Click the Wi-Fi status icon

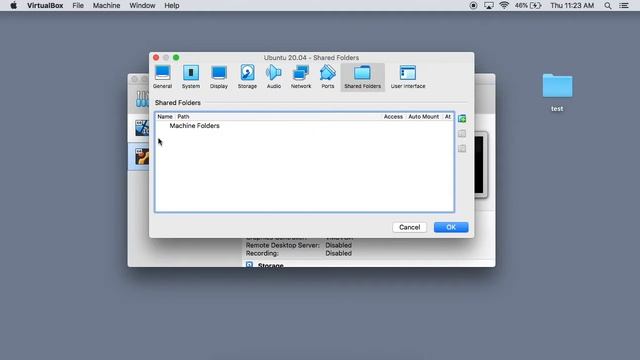[x=504, y=5]
